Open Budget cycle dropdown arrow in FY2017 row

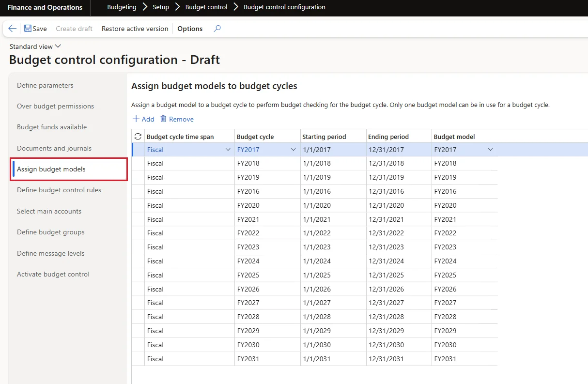(293, 150)
